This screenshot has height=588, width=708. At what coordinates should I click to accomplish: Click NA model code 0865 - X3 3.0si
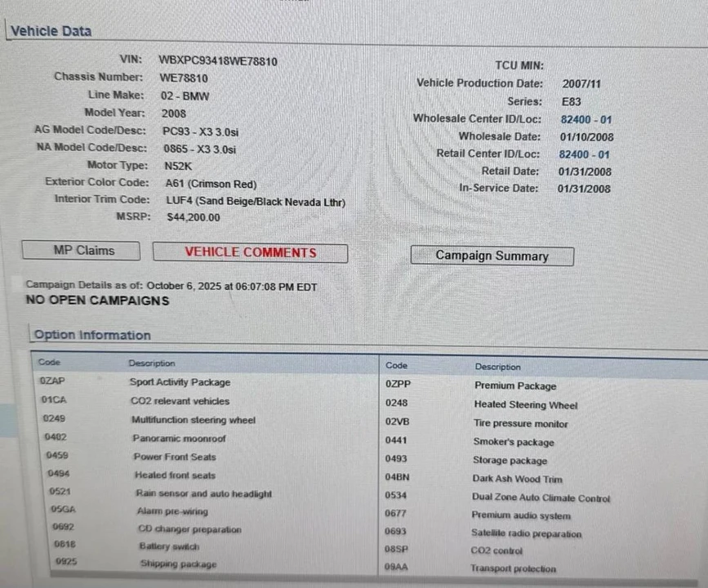[199, 149]
